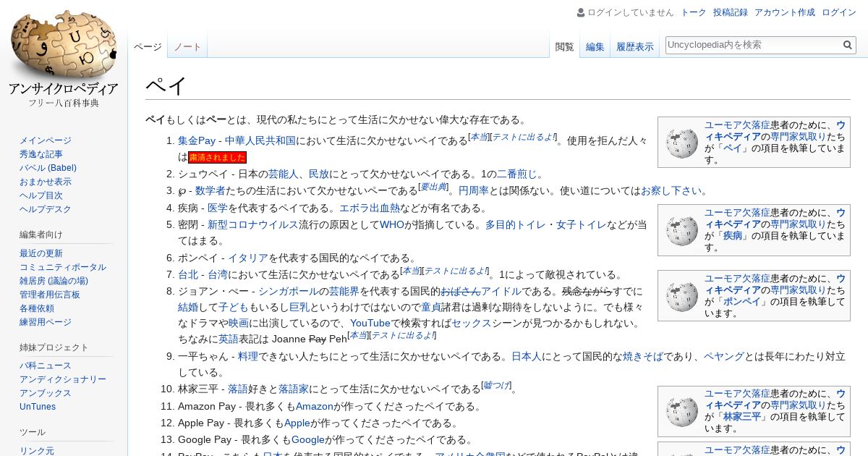
Task: Open 投稿記録 contributions link
Action: 731,12
